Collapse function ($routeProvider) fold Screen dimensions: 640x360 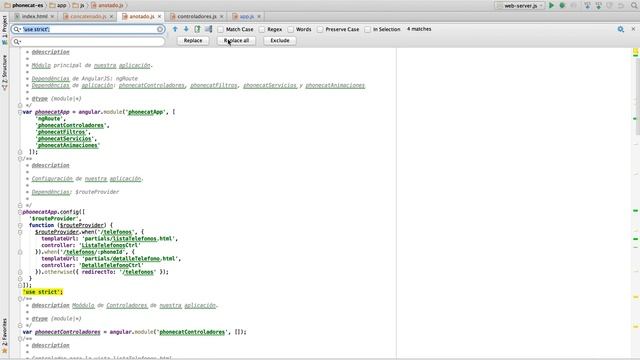pos(20,225)
